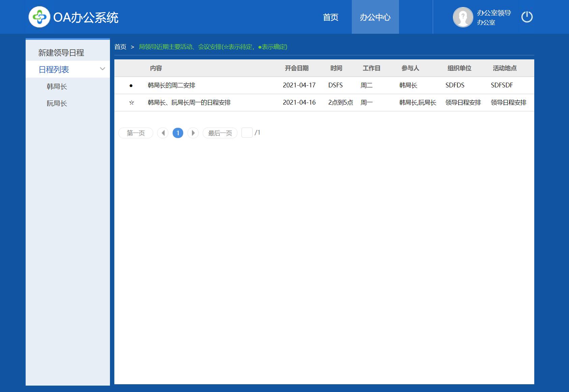This screenshot has height=392, width=569.
Task: Click the 最后一页 button
Action: click(220, 133)
